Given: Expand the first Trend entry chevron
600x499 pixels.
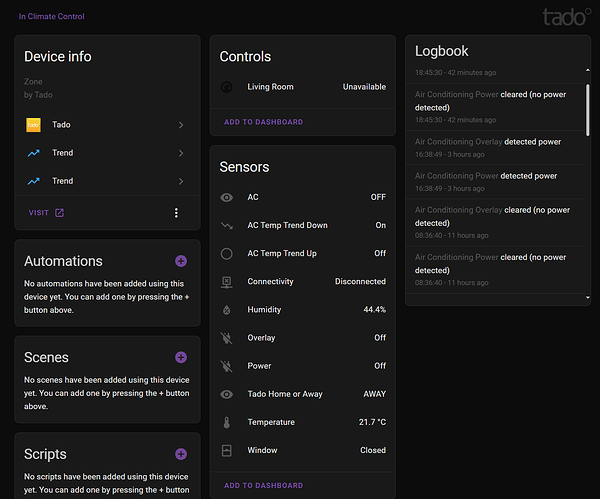Looking at the screenshot, I should (x=181, y=153).
